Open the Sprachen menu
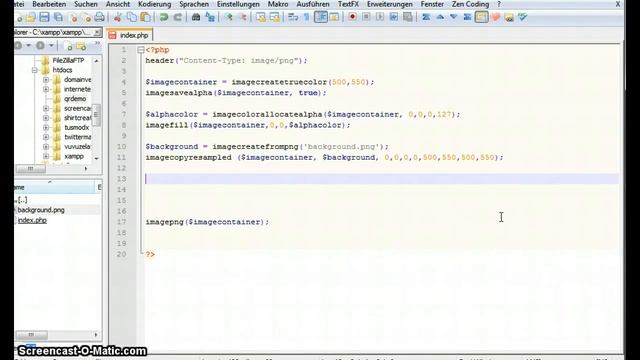This screenshot has width=640, height=360. pyautogui.click(x=194, y=4)
